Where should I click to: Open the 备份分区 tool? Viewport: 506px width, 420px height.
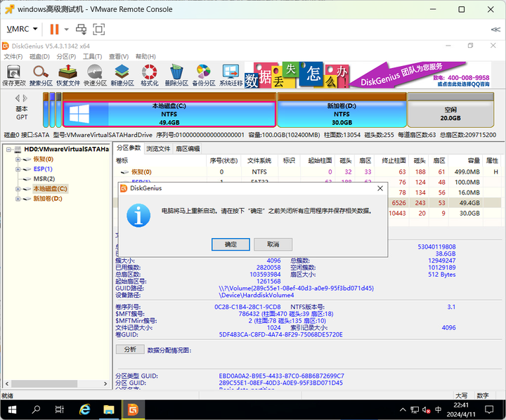point(204,75)
